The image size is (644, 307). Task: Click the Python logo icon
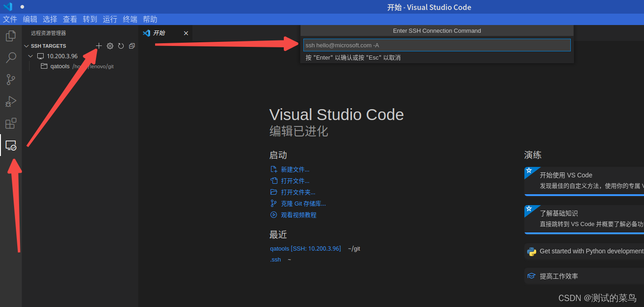point(531,251)
